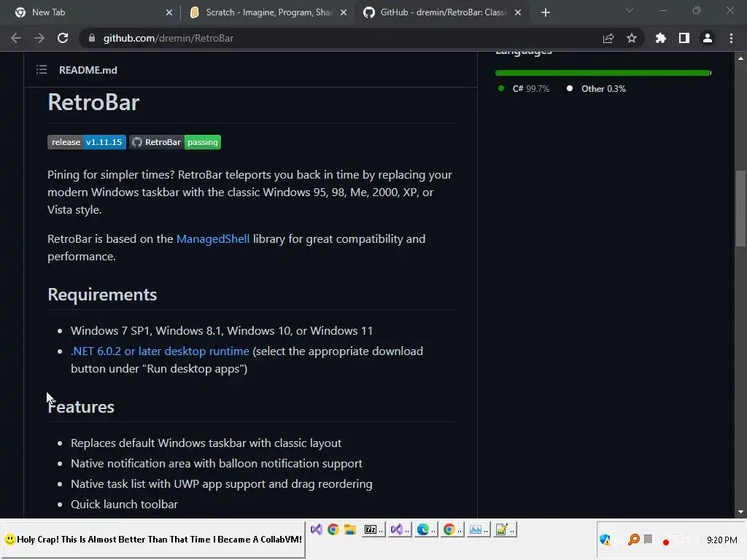Click the Features heading
Image resolution: width=747 pixels, height=560 pixels.
[x=81, y=407]
